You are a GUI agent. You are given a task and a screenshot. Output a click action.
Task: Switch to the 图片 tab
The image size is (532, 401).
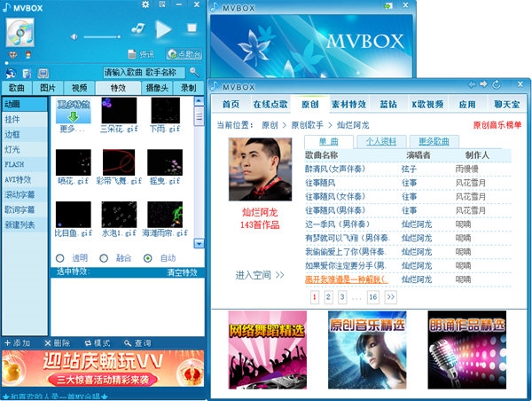[x=48, y=88]
